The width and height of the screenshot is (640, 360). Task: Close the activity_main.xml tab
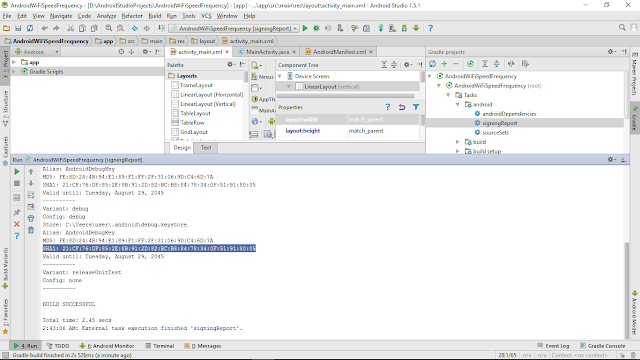pos(227,52)
